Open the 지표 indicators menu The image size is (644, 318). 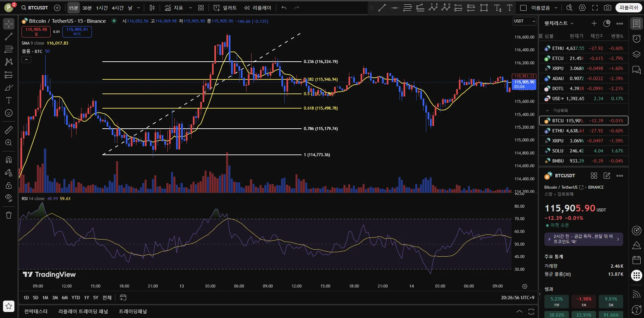pos(174,8)
